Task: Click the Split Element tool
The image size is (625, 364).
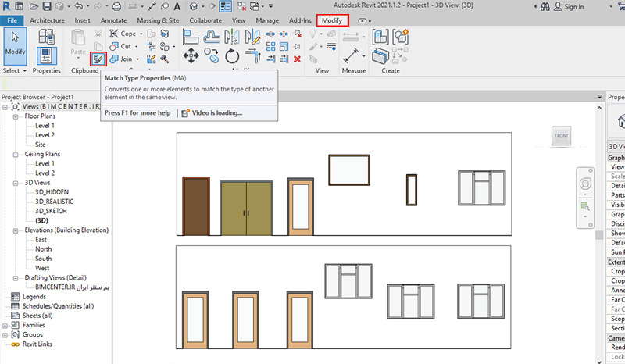Action: click(x=270, y=34)
